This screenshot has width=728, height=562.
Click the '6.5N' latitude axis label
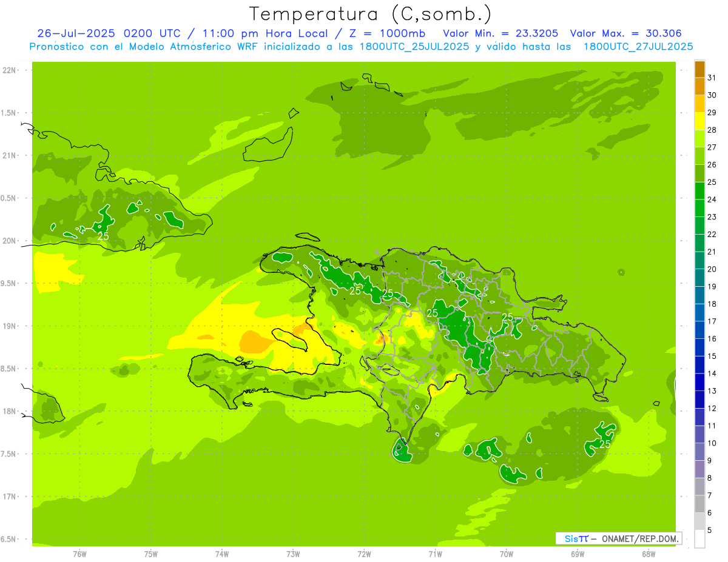(9, 540)
